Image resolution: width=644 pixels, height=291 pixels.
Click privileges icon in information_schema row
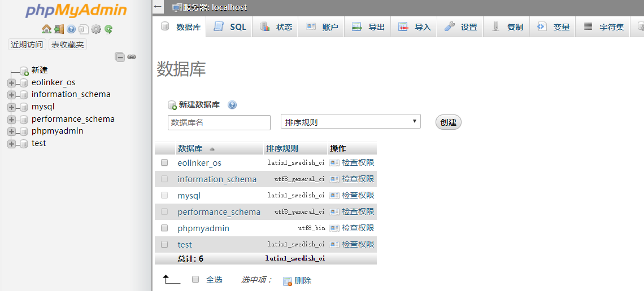(334, 179)
